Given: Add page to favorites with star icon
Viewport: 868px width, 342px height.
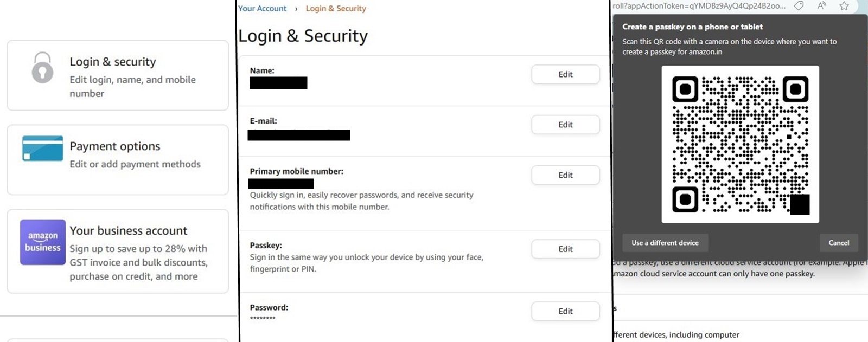Looking at the screenshot, I should (x=844, y=6).
